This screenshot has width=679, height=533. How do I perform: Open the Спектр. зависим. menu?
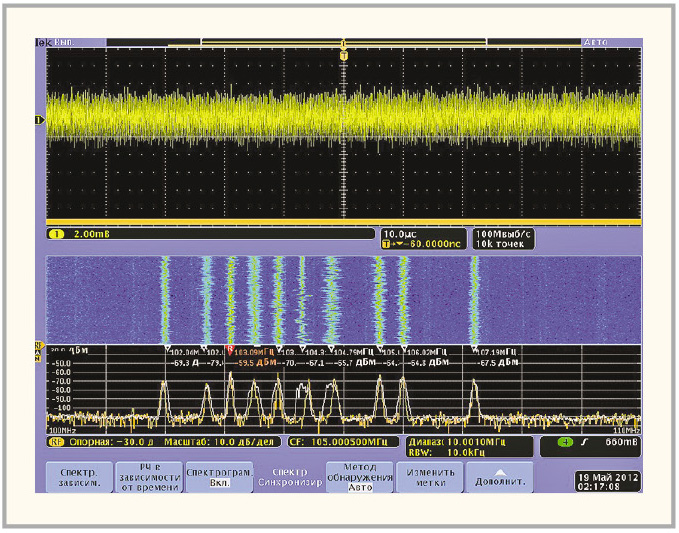(x=77, y=477)
